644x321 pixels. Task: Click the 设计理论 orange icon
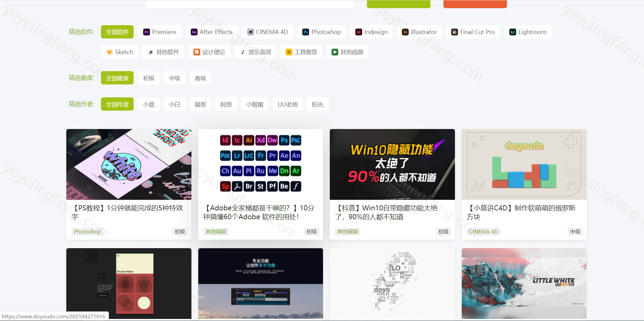pyautogui.click(x=197, y=52)
